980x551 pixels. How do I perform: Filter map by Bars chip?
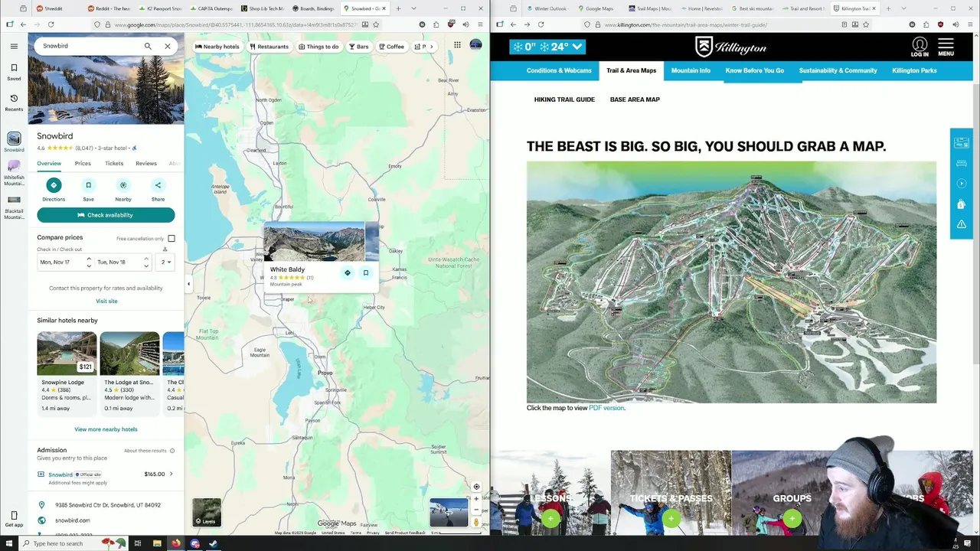359,47
